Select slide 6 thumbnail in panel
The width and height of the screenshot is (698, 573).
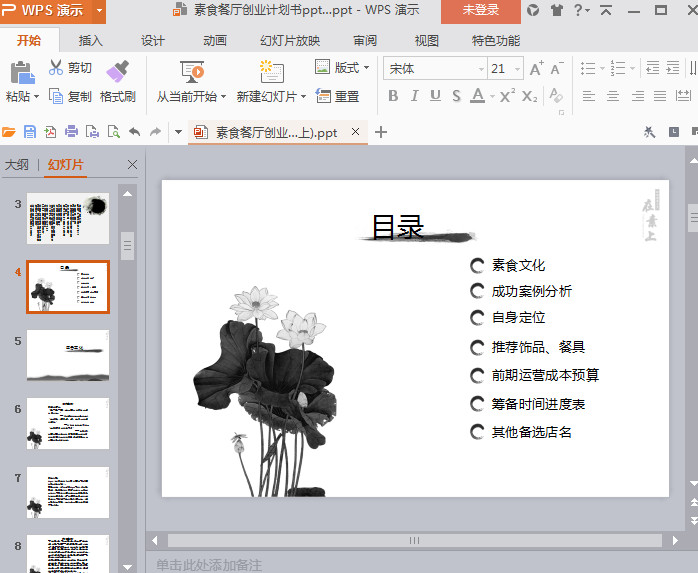click(68, 423)
